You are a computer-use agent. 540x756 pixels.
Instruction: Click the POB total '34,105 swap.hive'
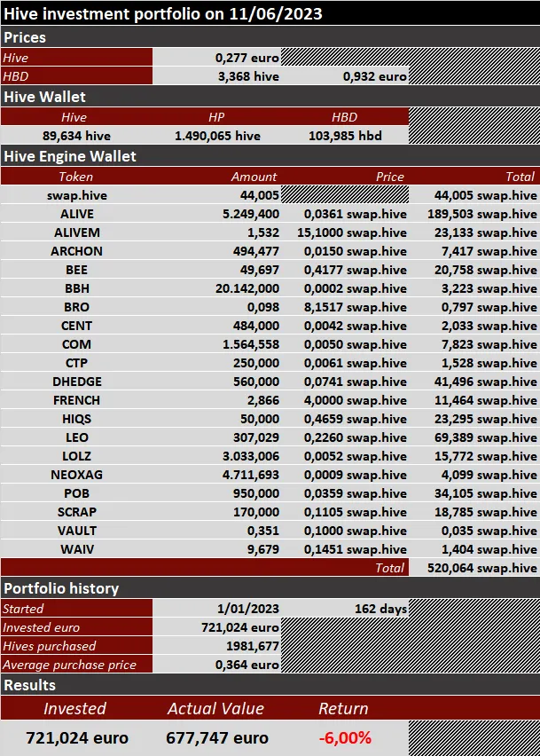click(x=486, y=493)
